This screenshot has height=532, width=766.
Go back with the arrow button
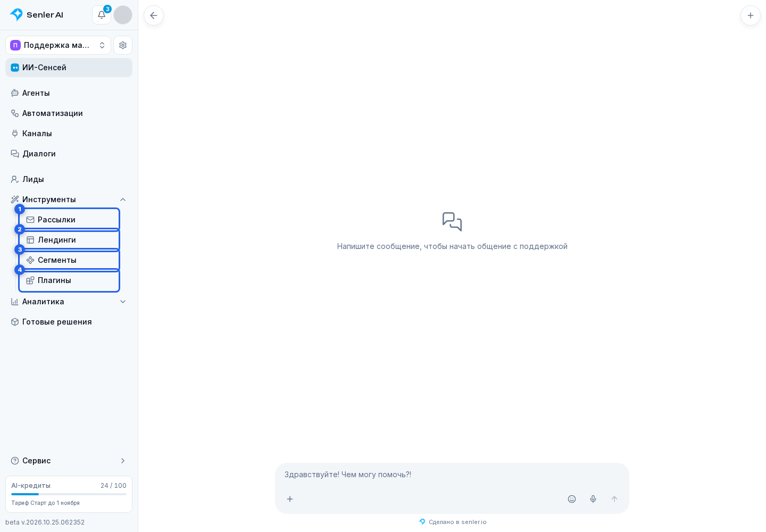click(154, 15)
